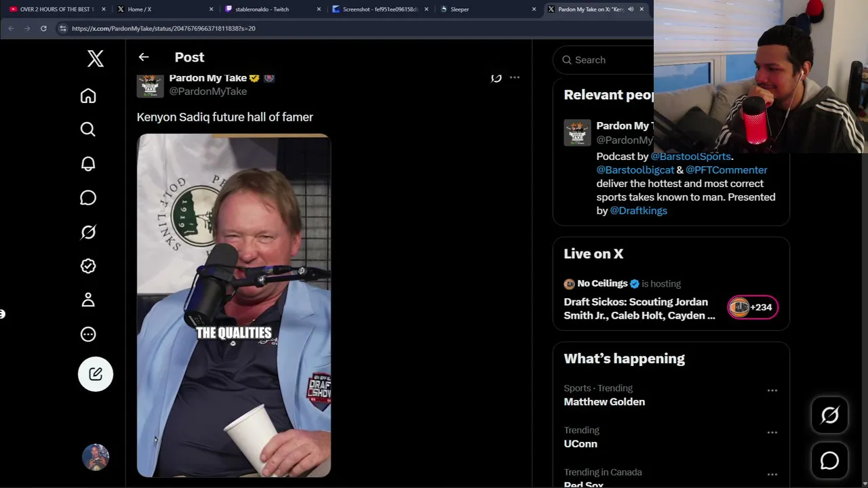Open the Verified checkmark badge icon
868x488 pixels.
88,266
